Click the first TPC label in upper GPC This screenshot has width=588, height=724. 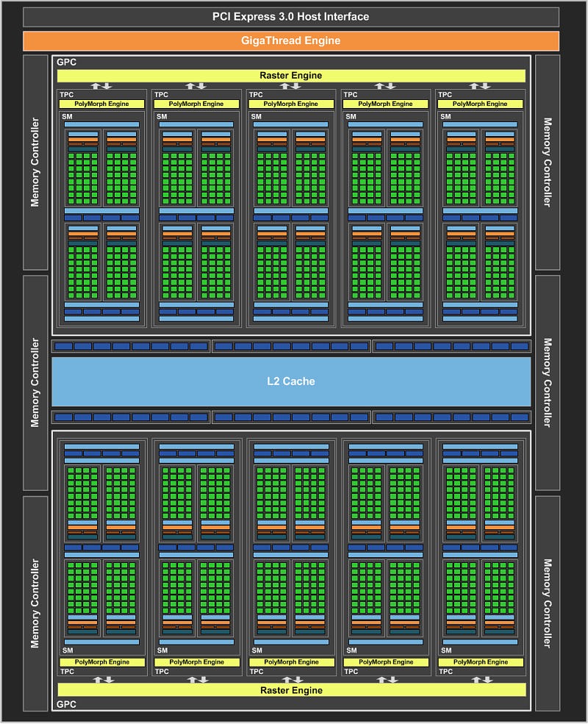click(66, 95)
